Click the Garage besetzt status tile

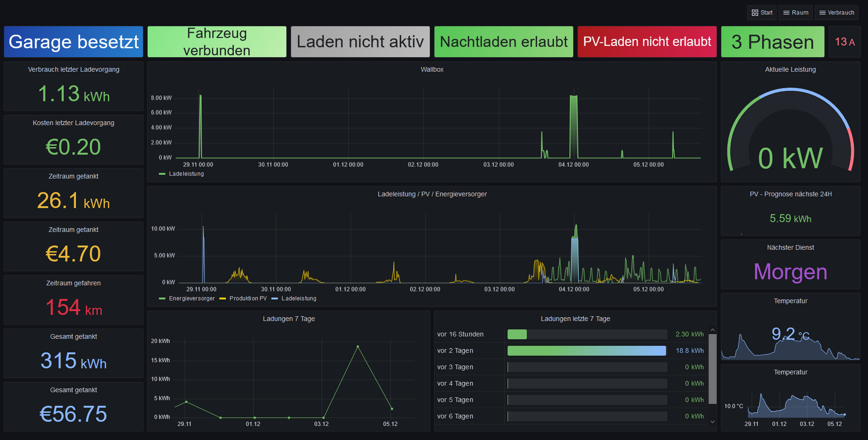pyautogui.click(x=74, y=42)
